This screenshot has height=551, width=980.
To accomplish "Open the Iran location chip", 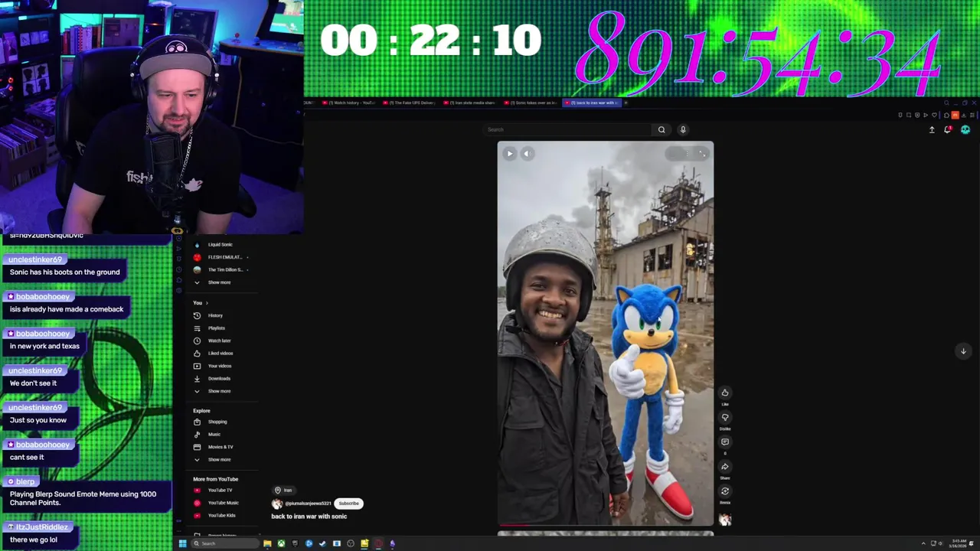I will [284, 490].
